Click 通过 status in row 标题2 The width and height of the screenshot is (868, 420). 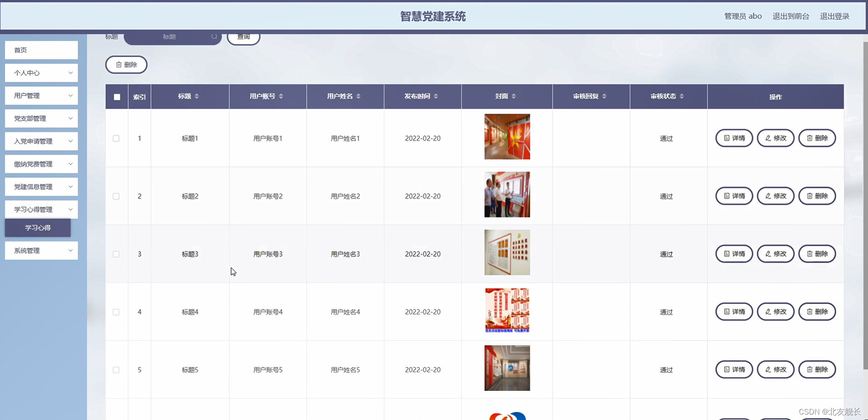pos(666,196)
